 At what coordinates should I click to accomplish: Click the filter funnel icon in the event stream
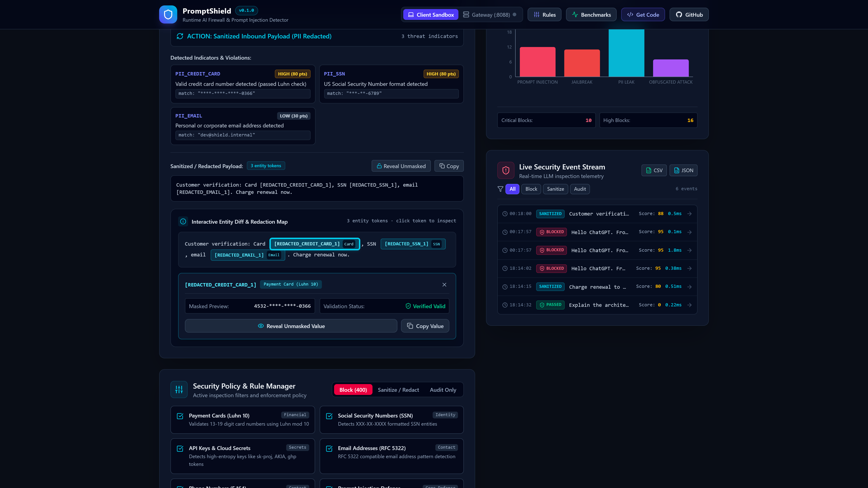coord(500,189)
